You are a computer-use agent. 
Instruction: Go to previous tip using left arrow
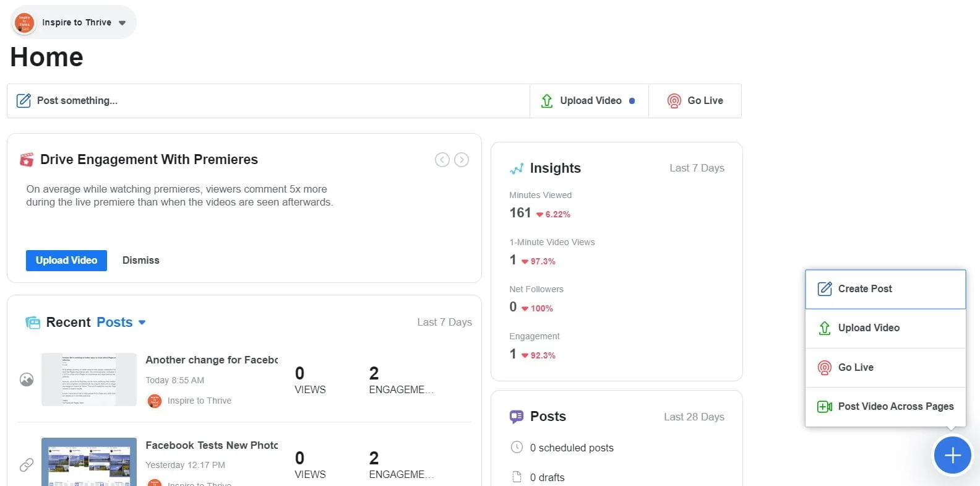[442, 160]
